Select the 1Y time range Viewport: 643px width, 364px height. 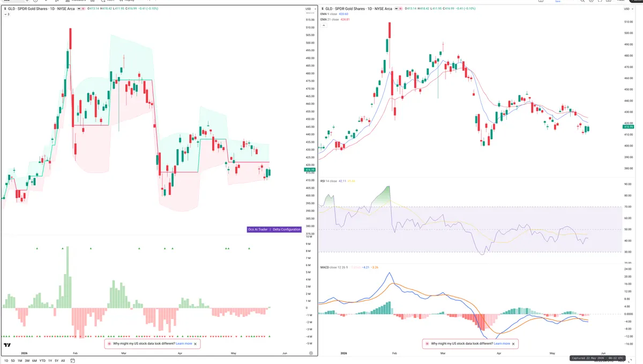[50, 361]
